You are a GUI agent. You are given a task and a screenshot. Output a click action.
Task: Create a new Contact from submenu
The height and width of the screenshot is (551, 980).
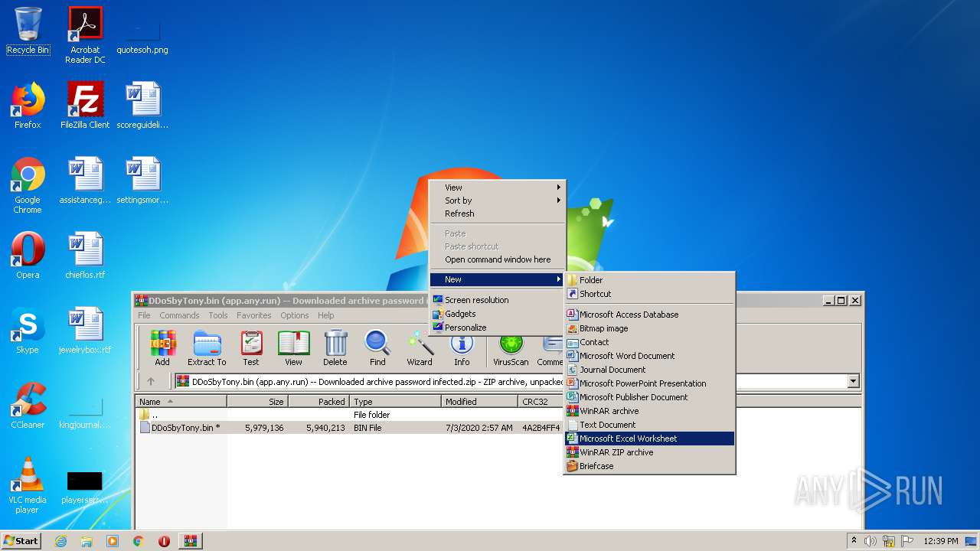pos(649,342)
